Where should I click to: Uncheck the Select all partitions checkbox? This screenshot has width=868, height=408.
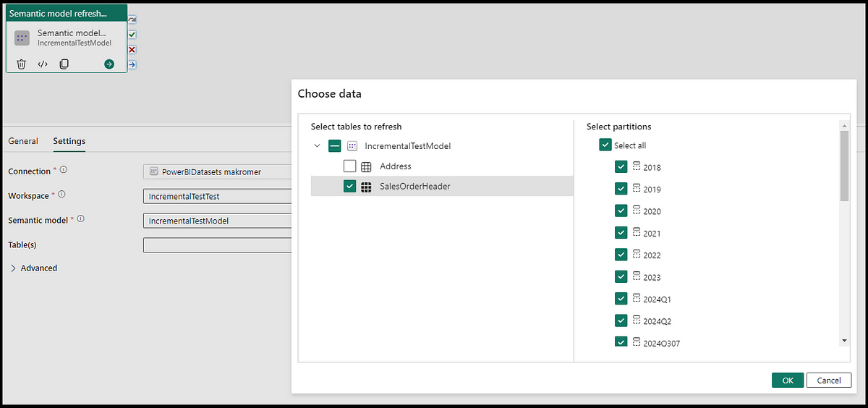[x=605, y=145]
